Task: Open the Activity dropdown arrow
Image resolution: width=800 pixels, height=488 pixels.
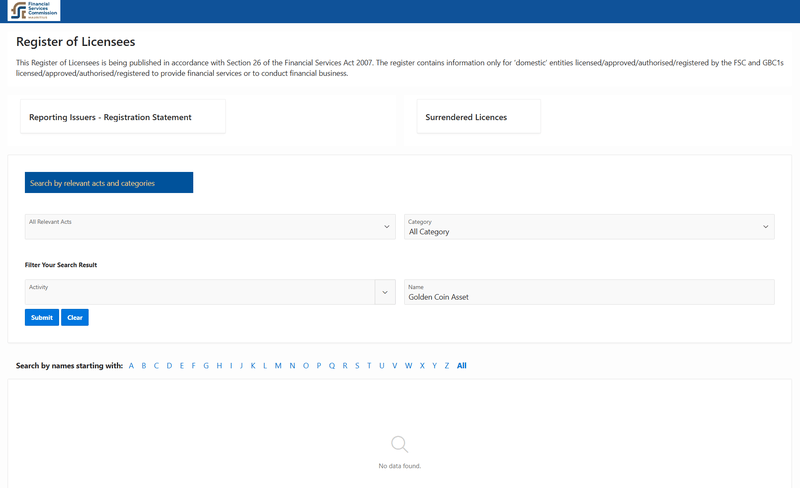Action: [385, 292]
